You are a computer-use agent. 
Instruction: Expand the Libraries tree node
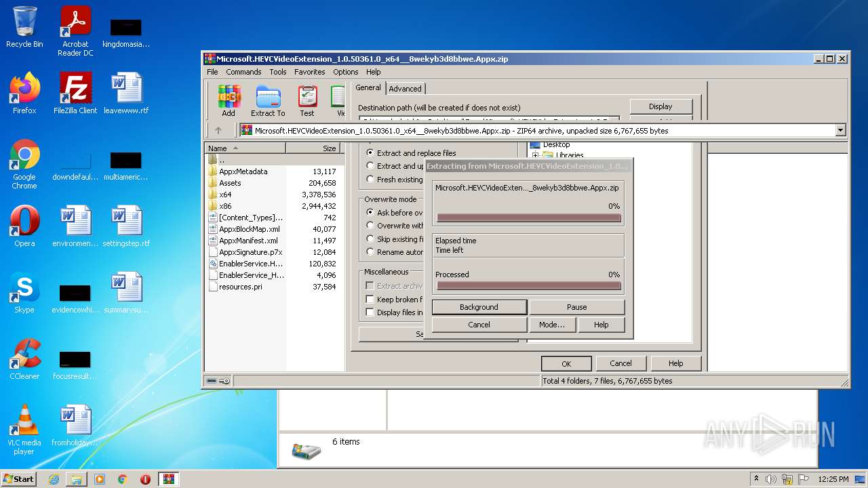[x=536, y=155]
